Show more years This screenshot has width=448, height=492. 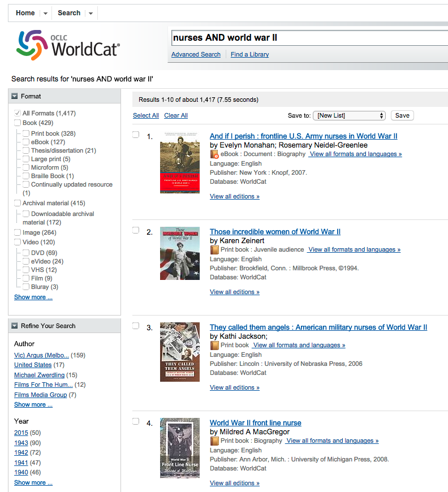[x=33, y=482]
